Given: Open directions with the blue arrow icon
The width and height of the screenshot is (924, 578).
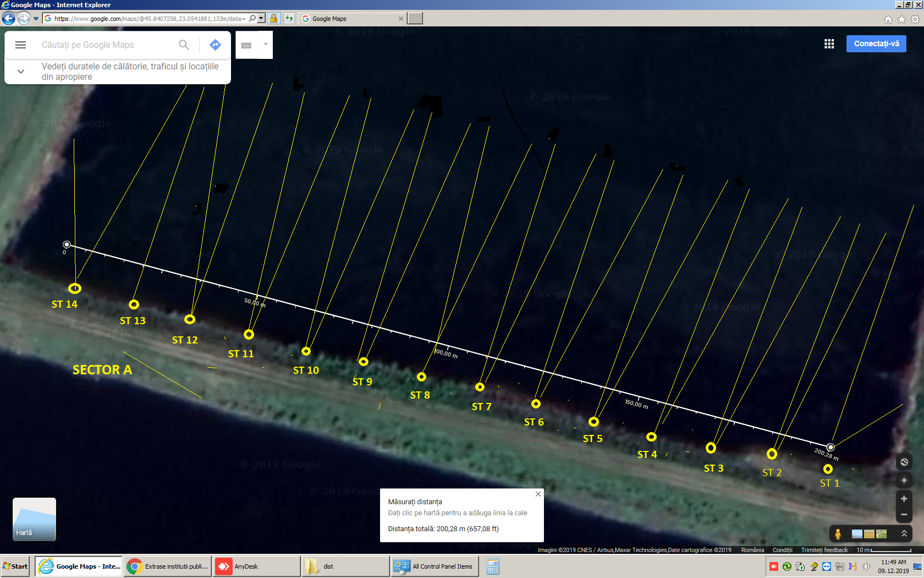Looking at the screenshot, I should click(215, 45).
